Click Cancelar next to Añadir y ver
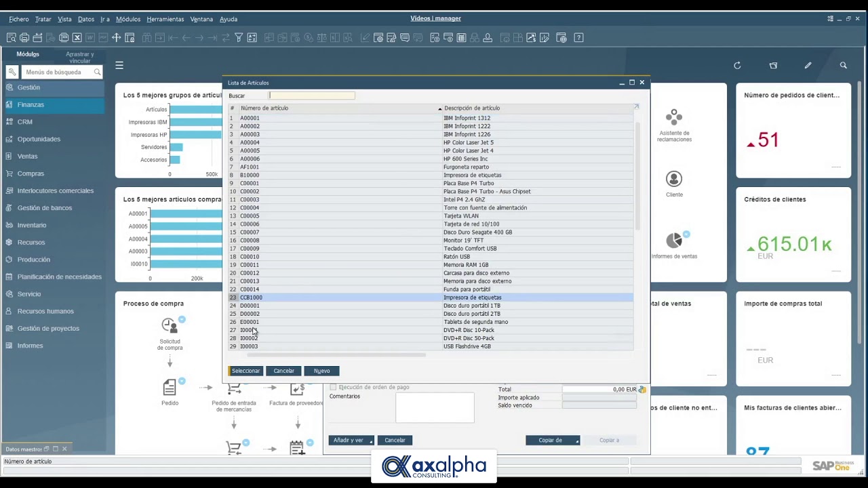This screenshot has height=488, width=868. coord(395,441)
